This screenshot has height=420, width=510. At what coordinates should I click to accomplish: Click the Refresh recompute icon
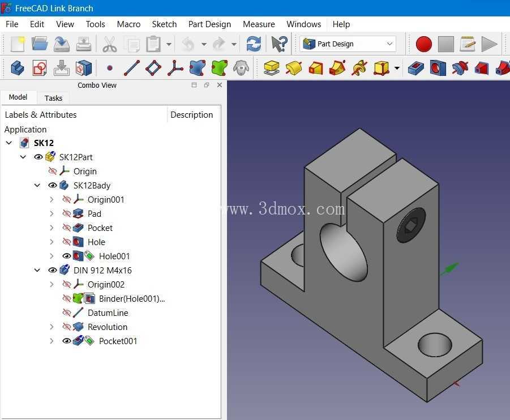point(254,44)
